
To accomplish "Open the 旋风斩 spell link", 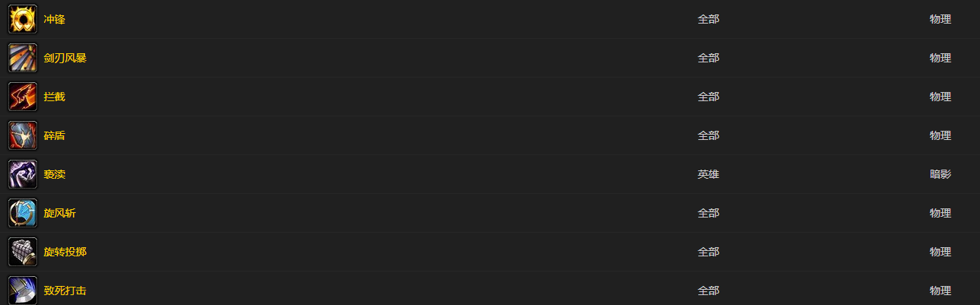I will click(60, 213).
